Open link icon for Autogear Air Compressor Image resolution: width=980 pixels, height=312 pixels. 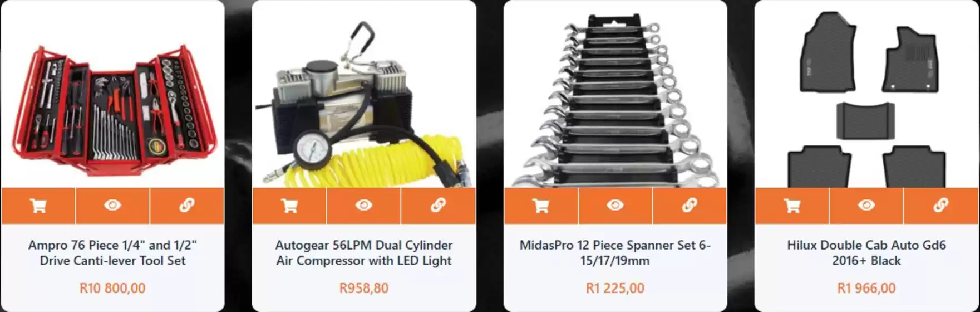[x=438, y=206]
